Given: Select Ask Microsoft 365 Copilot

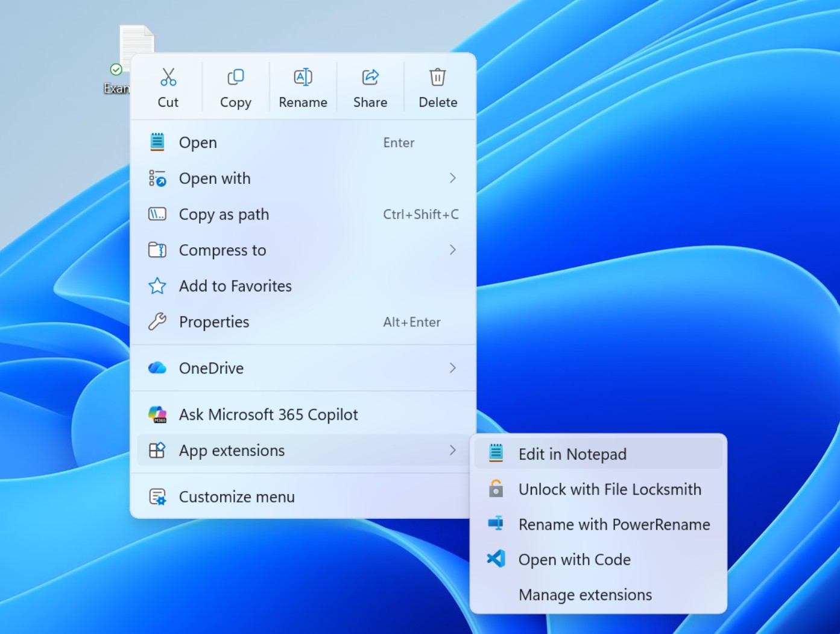Looking at the screenshot, I should [x=303, y=414].
